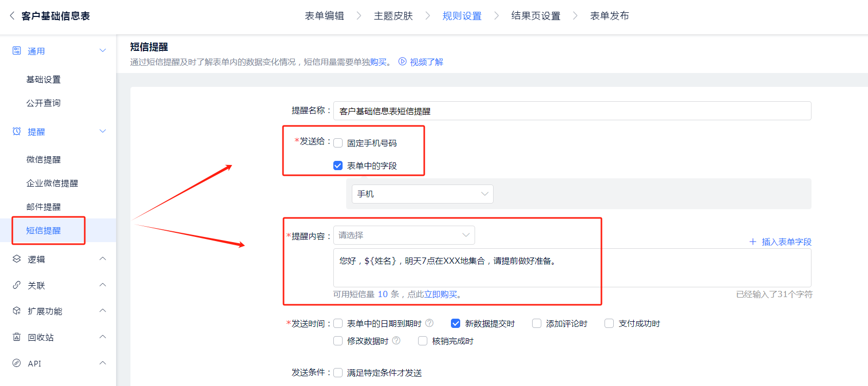Expand the 扩展功能 section chevron
The height and width of the screenshot is (386, 868).
click(103, 310)
